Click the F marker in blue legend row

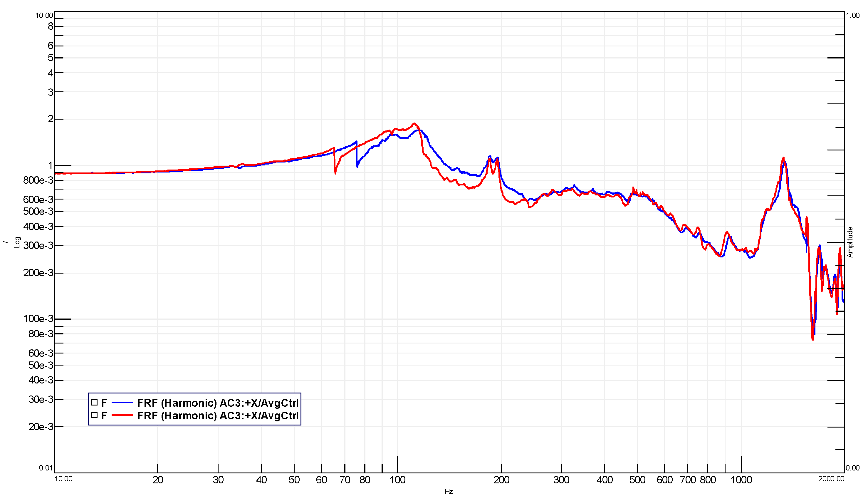[104, 403]
